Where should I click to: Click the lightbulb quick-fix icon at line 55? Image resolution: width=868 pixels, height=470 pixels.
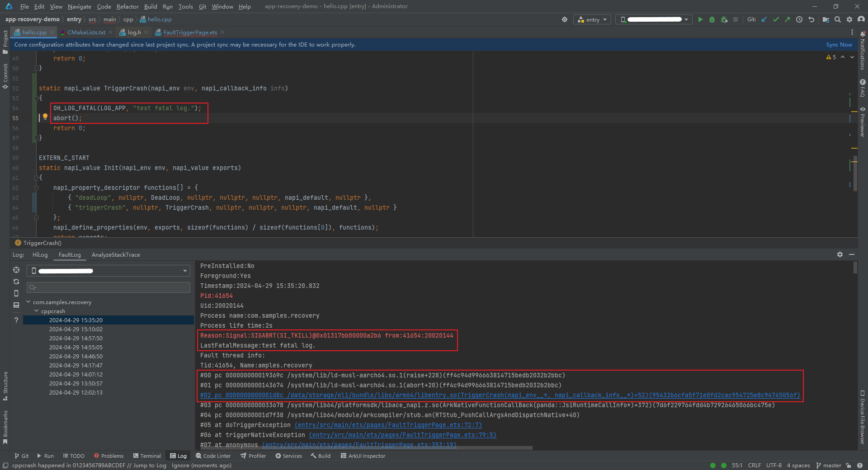pyautogui.click(x=45, y=117)
